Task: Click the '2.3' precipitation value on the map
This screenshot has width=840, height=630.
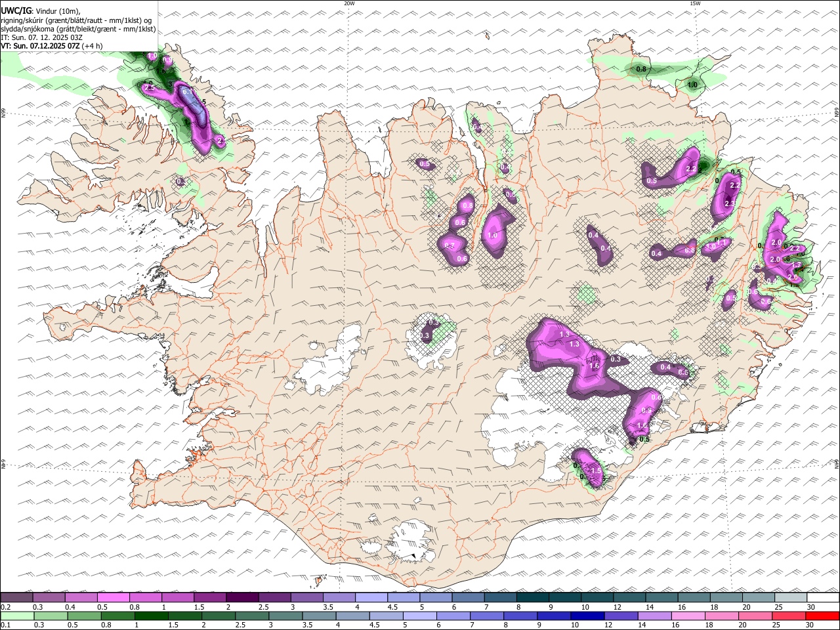Action: pos(730,204)
